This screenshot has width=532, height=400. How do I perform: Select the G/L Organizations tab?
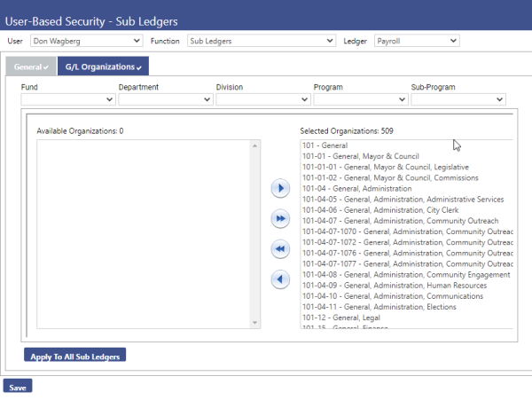(x=103, y=67)
